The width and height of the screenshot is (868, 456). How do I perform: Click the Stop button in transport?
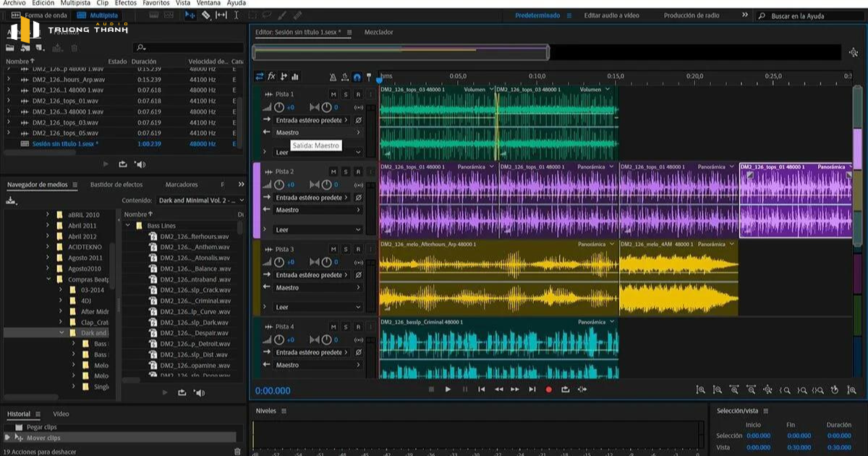click(x=431, y=389)
